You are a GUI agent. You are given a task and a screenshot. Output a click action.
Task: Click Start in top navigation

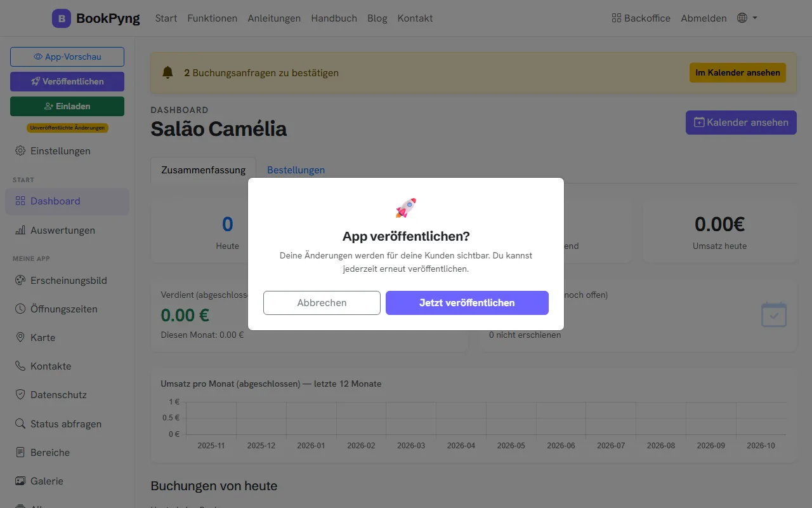(x=166, y=18)
